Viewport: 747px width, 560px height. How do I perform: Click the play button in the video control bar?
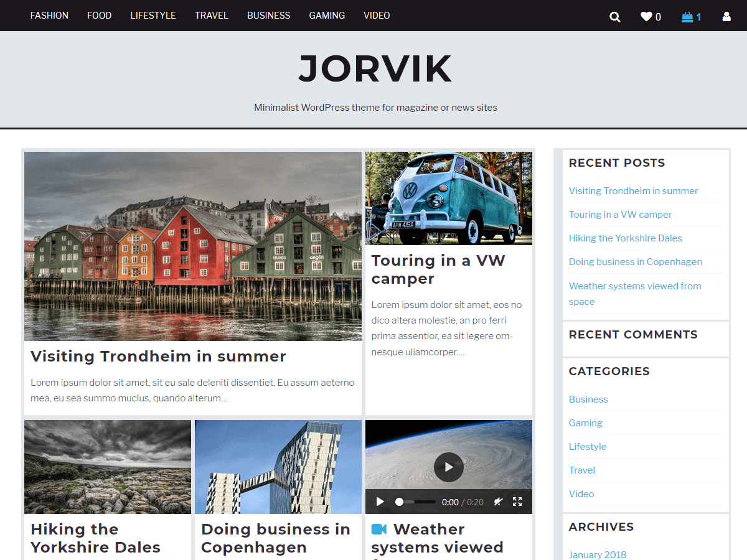[380, 502]
